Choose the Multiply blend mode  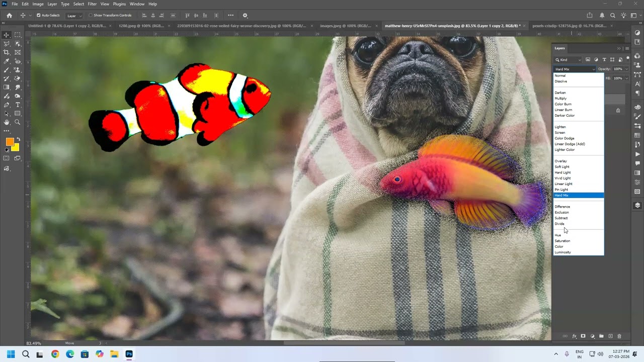click(x=560, y=98)
